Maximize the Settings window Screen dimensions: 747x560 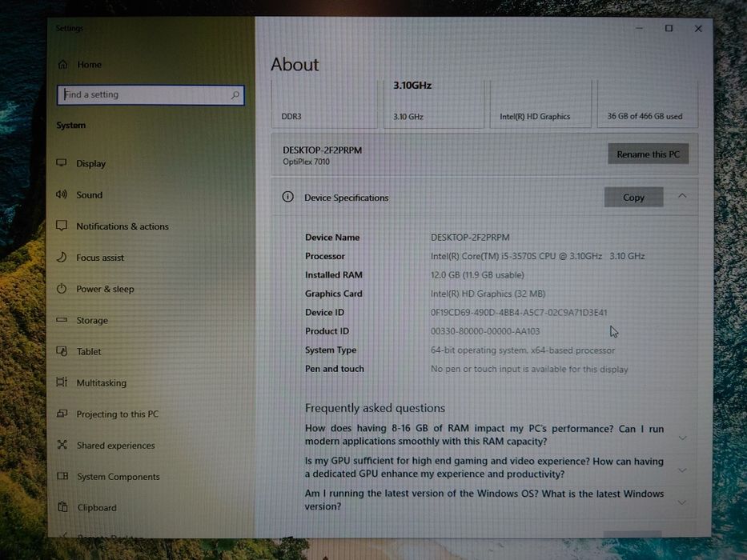tap(669, 29)
